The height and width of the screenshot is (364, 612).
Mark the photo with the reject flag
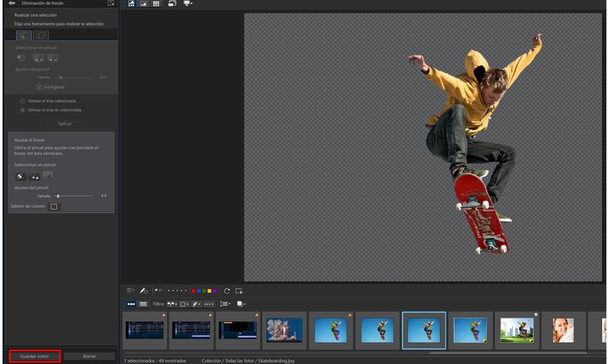160,290
